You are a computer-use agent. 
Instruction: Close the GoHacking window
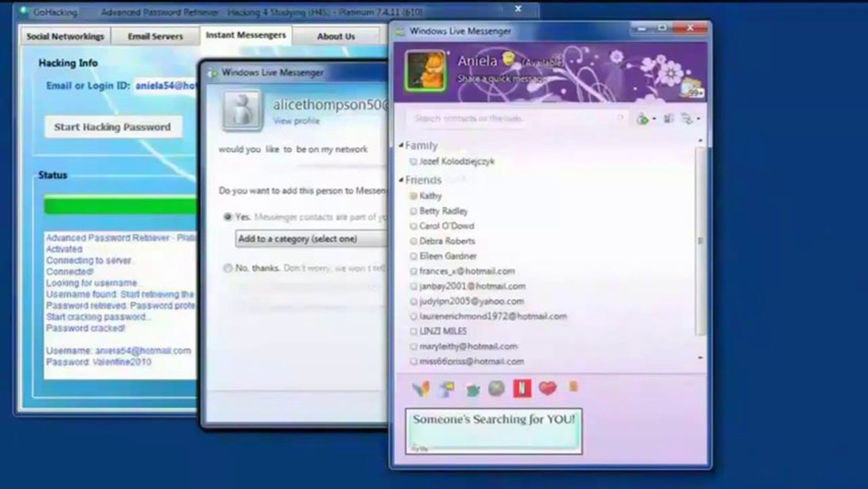coord(518,9)
